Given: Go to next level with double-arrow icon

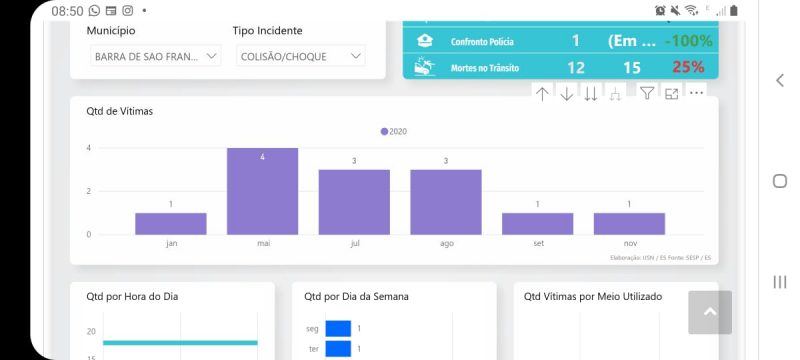Looking at the screenshot, I should 591,94.
